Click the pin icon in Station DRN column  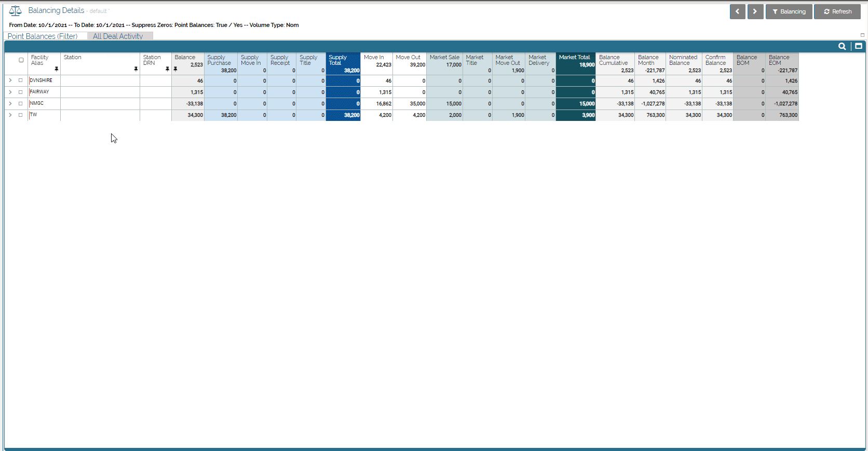tap(167, 69)
